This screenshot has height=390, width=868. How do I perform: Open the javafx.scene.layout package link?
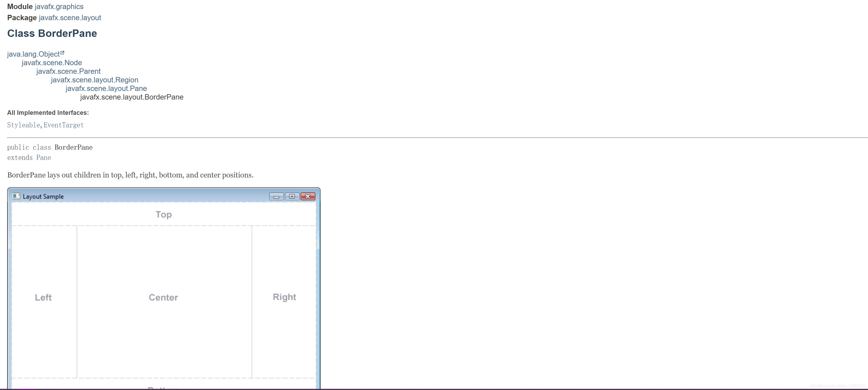pos(70,18)
